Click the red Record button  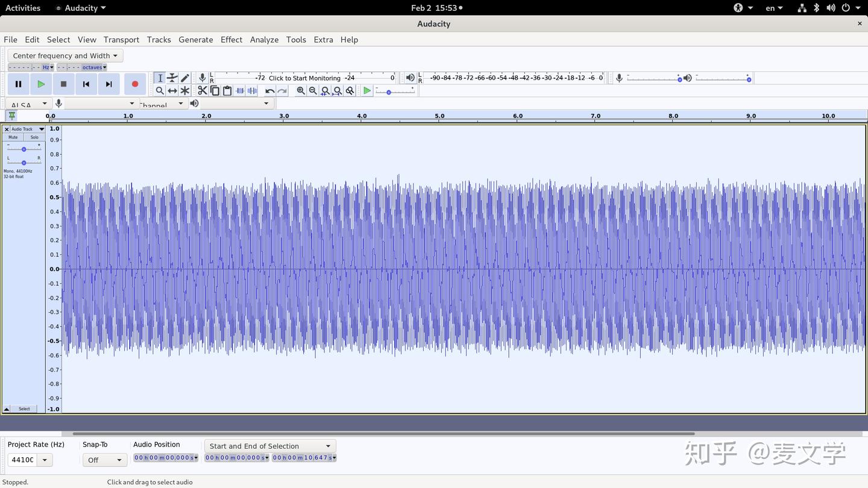tap(135, 84)
